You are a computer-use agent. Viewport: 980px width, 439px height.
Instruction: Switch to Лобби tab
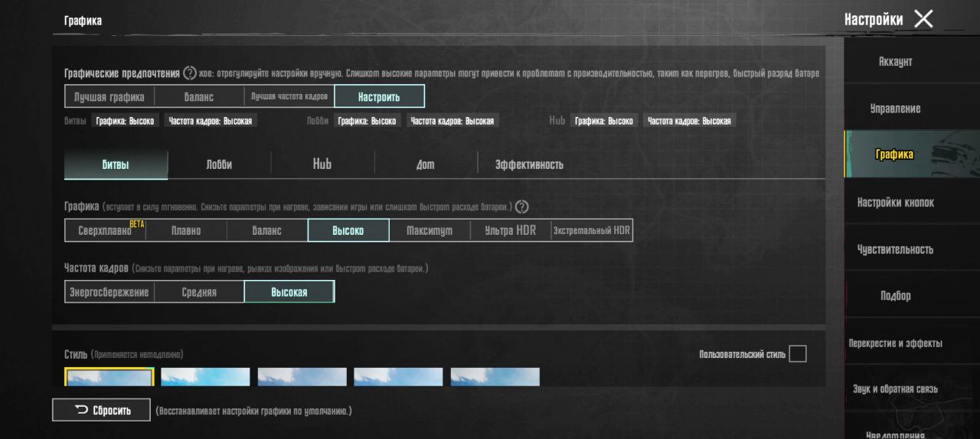coord(219,164)
